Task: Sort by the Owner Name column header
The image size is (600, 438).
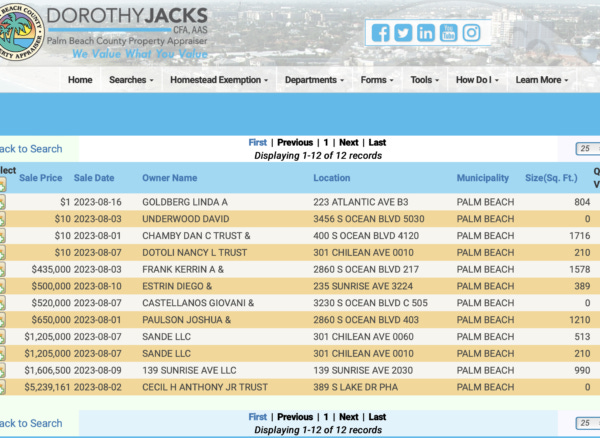Action: click(x=170, y=178)
